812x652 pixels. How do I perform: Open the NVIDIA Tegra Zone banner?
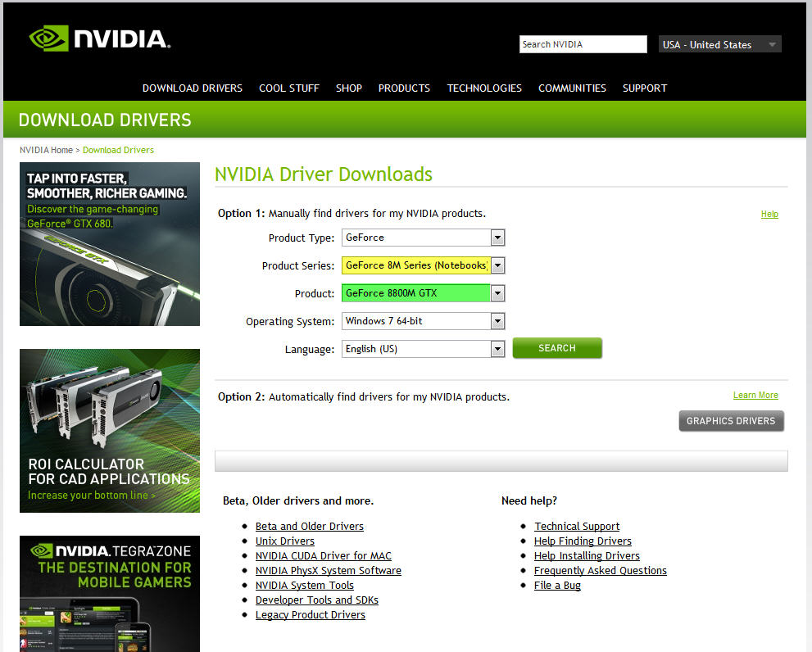pyautogui.click(x=110, y=594)
